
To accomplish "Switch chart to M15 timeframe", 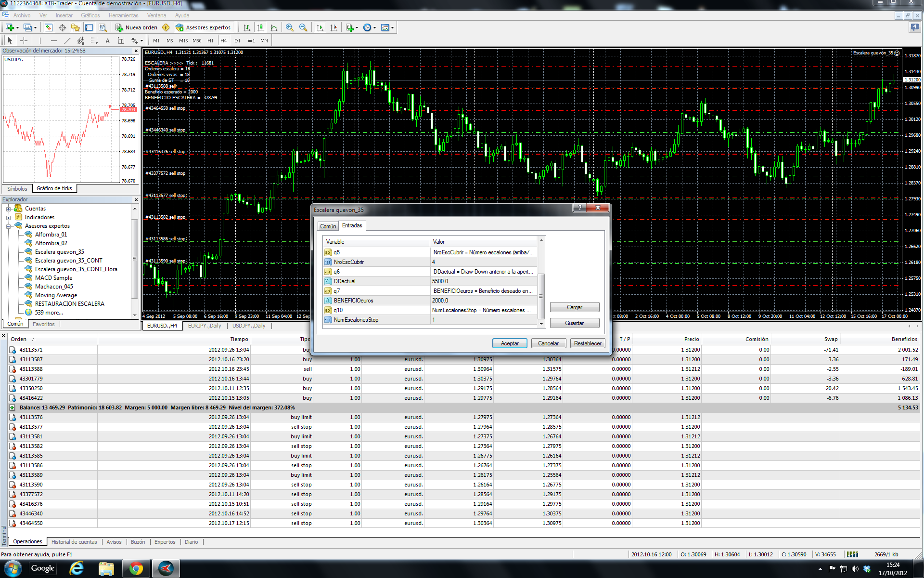I will click(183, 40).
